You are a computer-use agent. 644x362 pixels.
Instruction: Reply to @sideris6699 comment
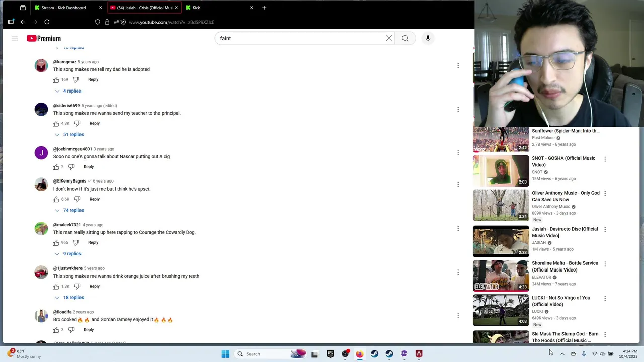pyautogui.click(x=95, y=123)
